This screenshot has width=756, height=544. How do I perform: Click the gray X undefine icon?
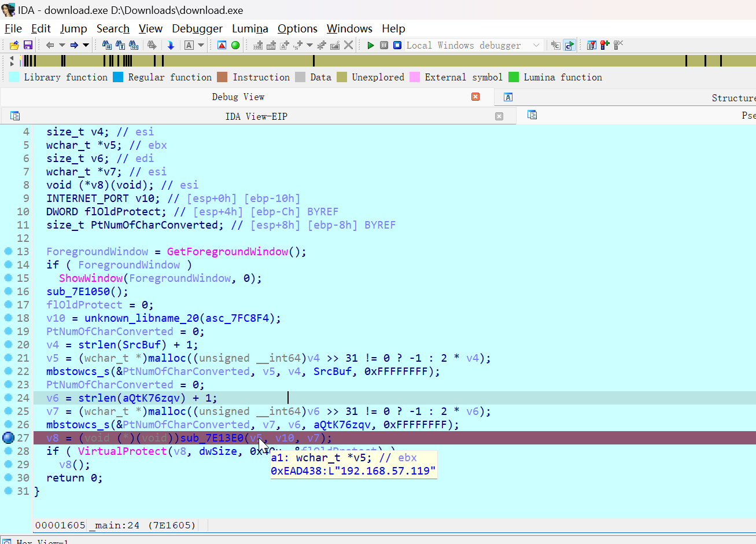(348, 45)
